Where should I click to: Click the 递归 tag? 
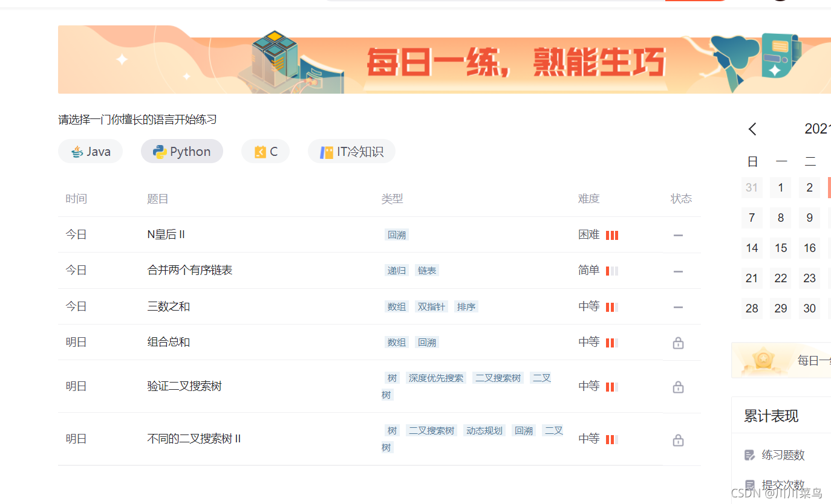click(397, 271)
